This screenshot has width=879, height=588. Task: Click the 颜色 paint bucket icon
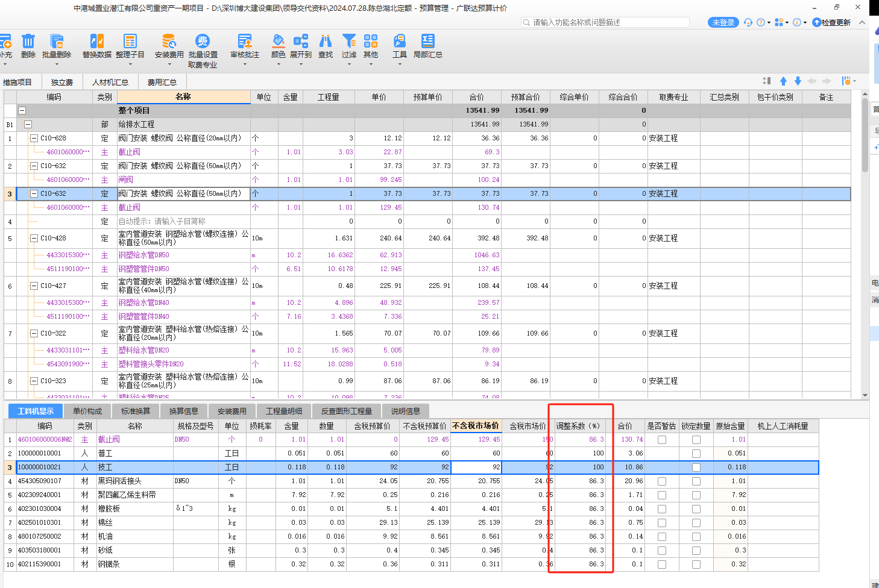[x=278, y=41]
